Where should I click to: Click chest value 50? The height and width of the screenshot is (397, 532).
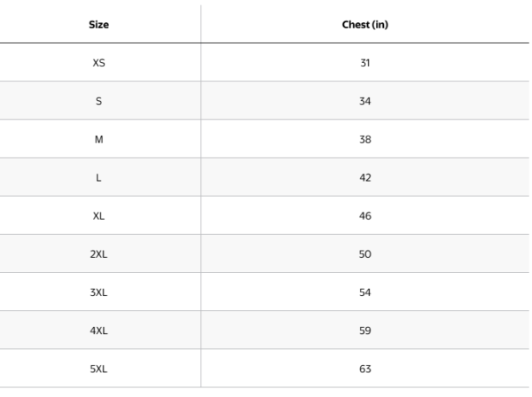365,253
